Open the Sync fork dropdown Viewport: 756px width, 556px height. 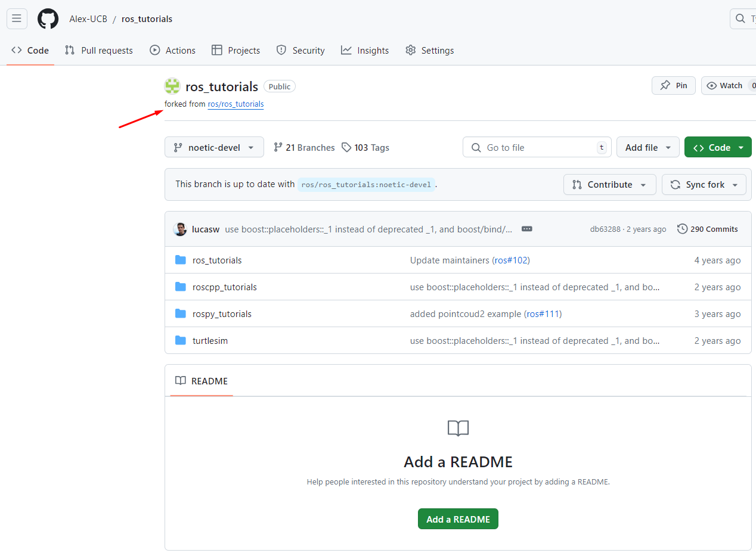704,184
